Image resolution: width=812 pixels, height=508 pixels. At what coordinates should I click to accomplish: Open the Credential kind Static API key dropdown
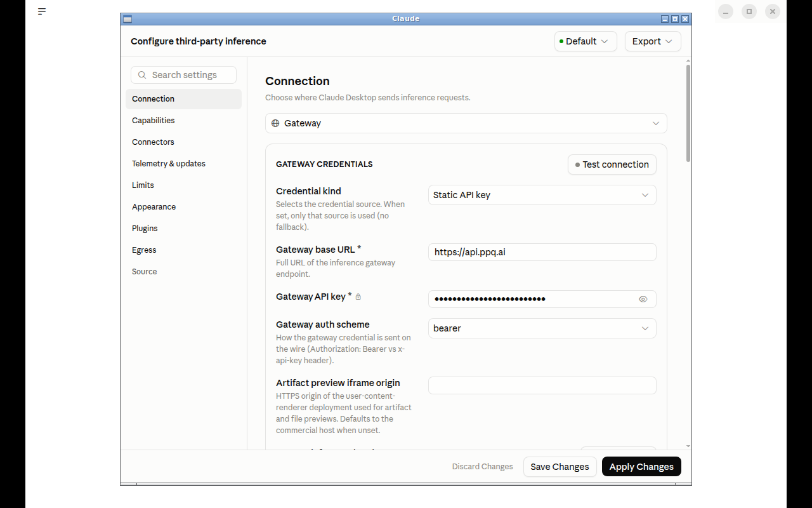pyautogui.click(x=542, y=195)
